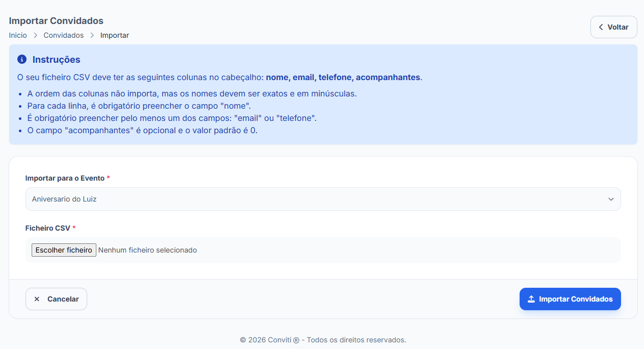Click the left chevron icon in Voltar
This screenshot has width=644, height=349.
click(x=601, y=27)
